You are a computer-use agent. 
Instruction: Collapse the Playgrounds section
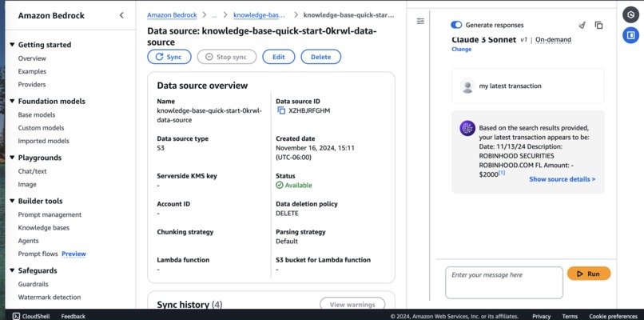(12, 158)
